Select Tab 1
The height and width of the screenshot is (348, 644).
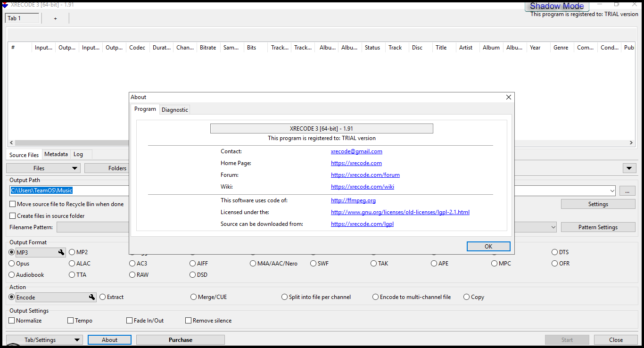pyautogui.click(x=22, y=18)
